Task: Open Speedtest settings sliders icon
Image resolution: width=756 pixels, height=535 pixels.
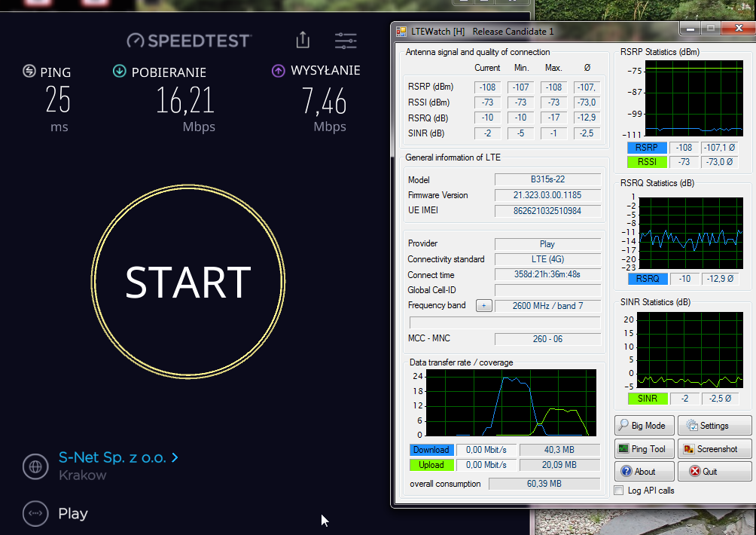Action: (346, 41)
